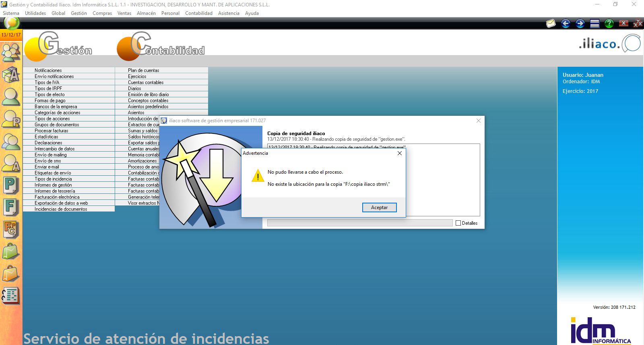This screenshot has height=345, width=644.
Task: Click the blue forward arrow button
Action: (580, 23)
